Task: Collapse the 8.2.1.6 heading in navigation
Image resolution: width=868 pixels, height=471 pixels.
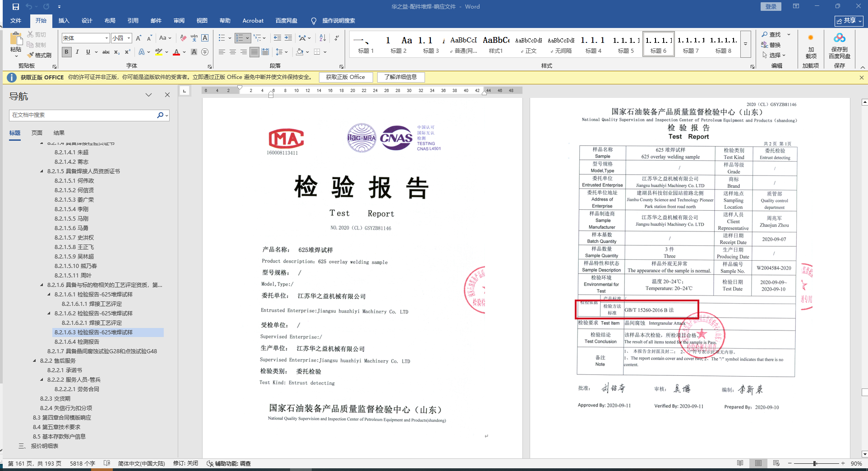Action: [x=42, y=285]
